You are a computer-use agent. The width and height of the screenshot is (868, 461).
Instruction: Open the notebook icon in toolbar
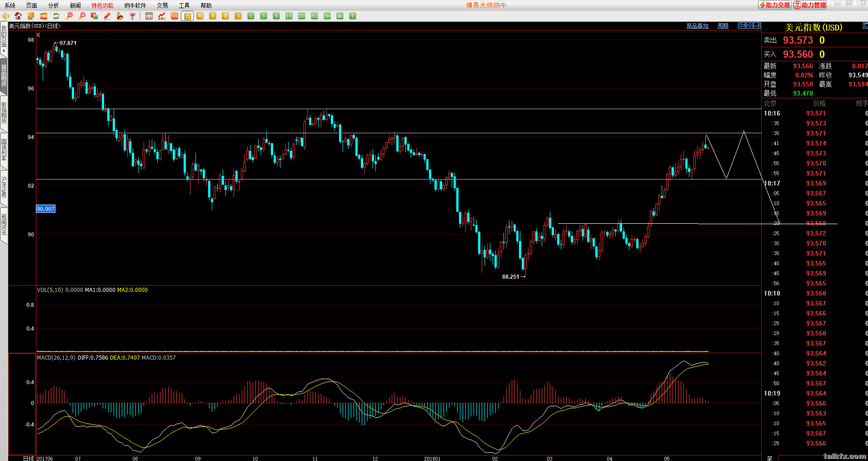coord(31,16)
